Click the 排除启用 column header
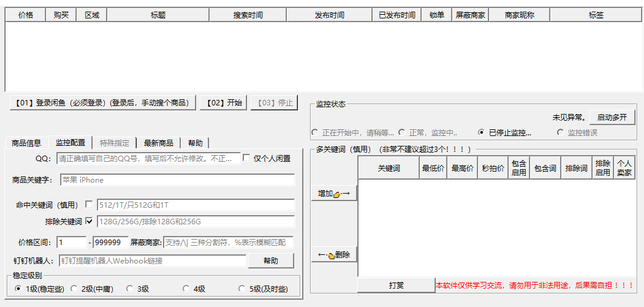Viewport: 644px width, 307px height. point(603,168)
